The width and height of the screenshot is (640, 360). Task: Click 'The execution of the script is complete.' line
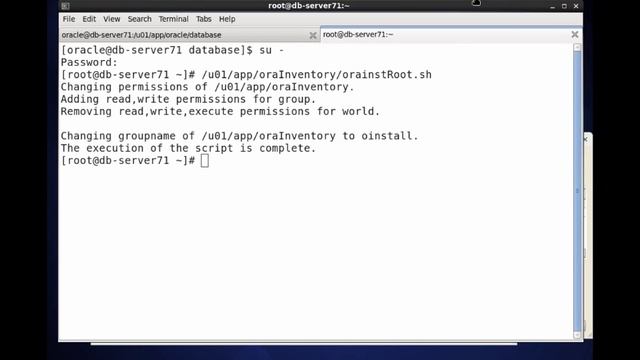click(188, 148)
